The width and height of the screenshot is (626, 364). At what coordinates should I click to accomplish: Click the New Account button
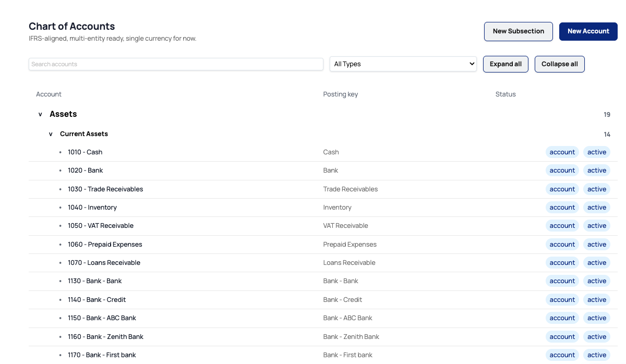[x=588, y=31]
